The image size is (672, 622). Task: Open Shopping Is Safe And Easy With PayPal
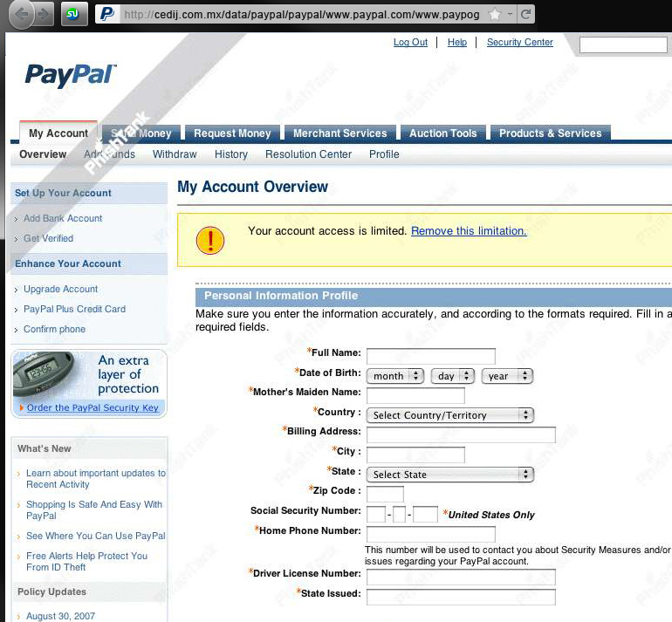94,509
